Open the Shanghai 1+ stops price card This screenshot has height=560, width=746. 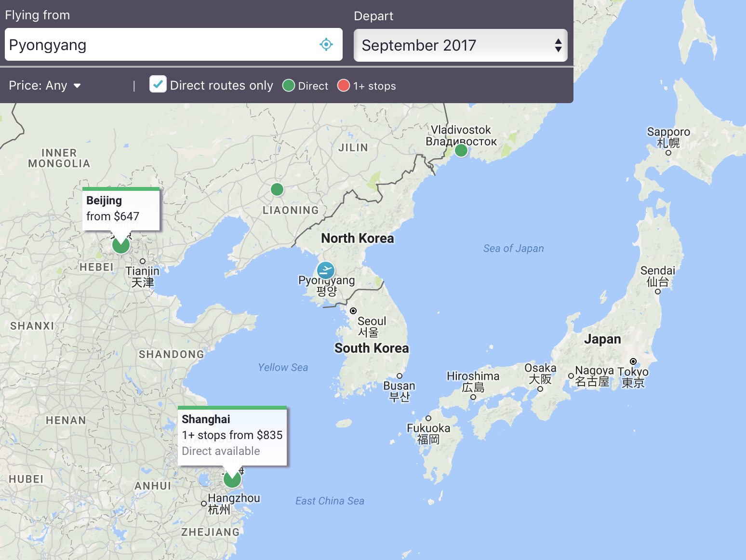232,435
